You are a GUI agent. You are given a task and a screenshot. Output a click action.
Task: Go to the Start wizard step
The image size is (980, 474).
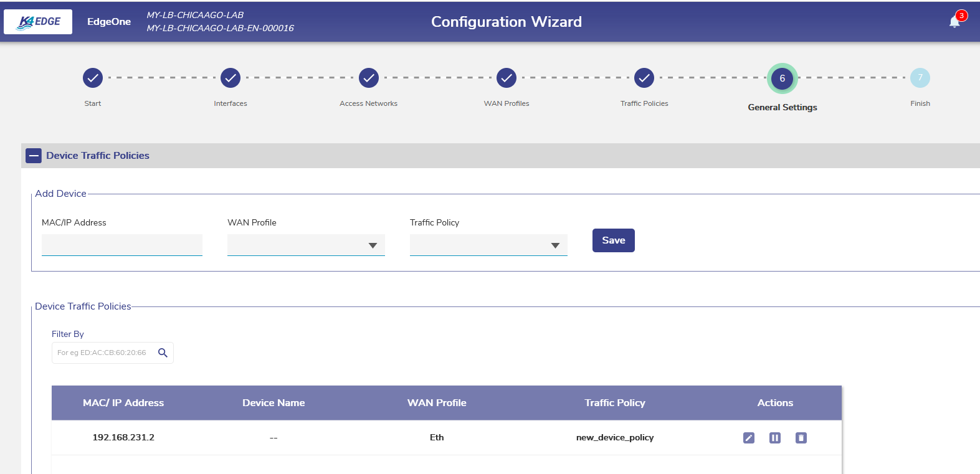pyautogui.click(x=93, y=78)
